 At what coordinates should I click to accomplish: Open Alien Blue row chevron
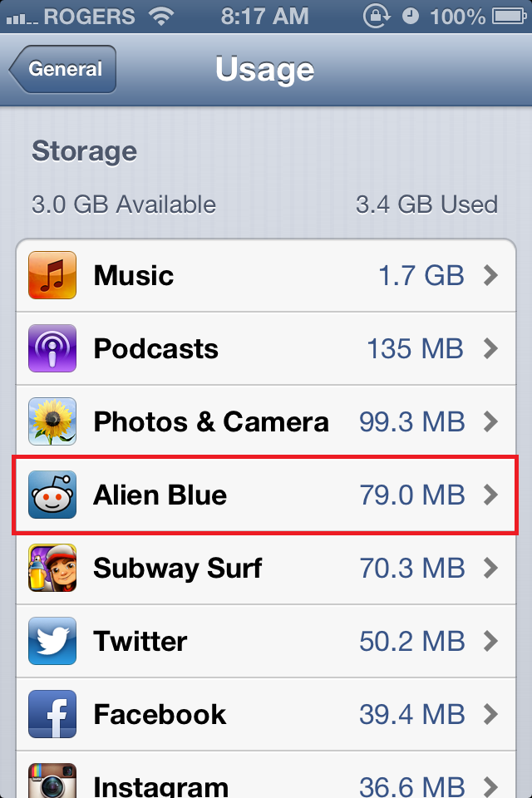(x=490, y=495)
